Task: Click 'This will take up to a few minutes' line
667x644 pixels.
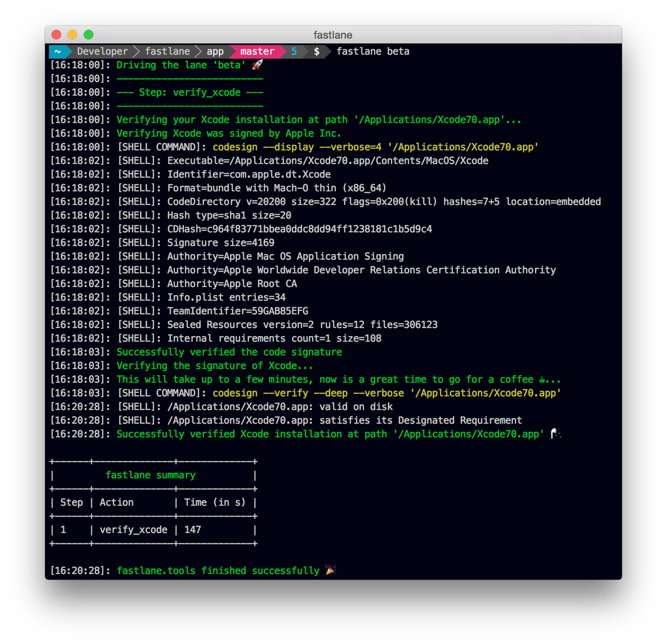Action: tap(339, 380)
